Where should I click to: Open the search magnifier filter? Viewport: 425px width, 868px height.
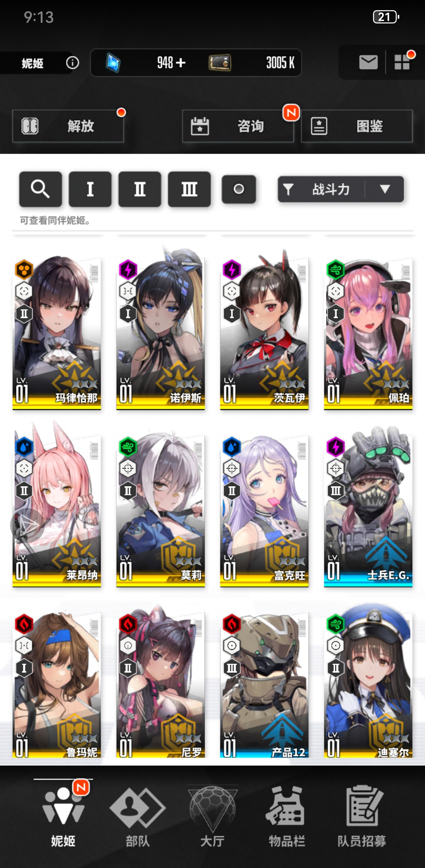pyautogui.click(x=40, y=189)
